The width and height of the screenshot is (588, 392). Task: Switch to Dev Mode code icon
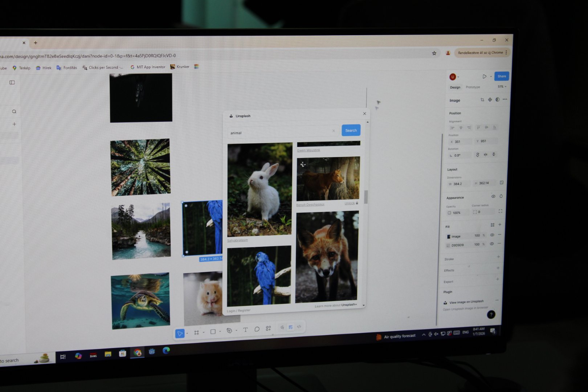[x=299, y=327]
